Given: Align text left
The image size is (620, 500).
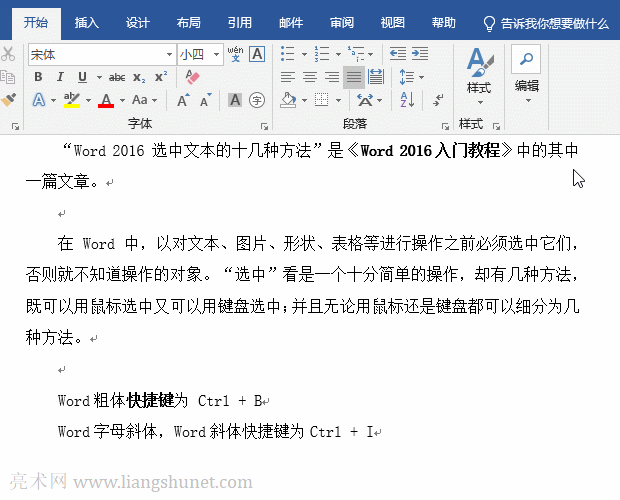Looking at the screenshot, I should click(x=288, y=77).
